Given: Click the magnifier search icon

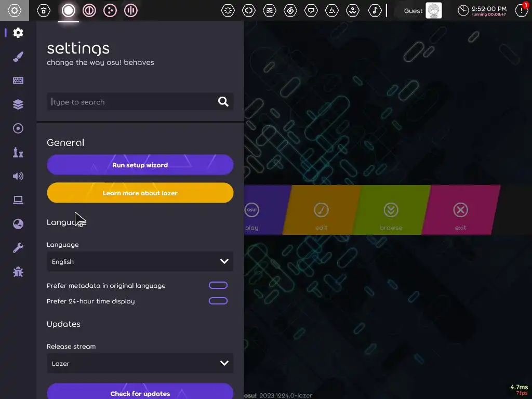Looking at the screenshot, I should pyautogui.click(x=223, y=101).
